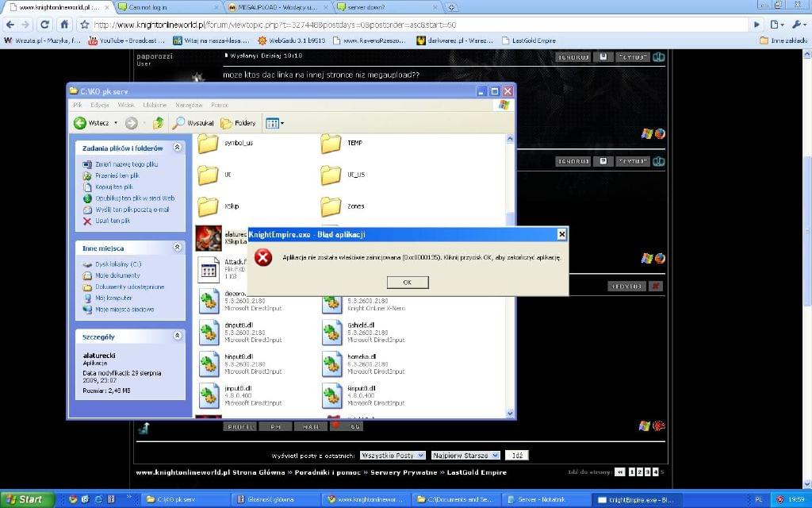Toggle the Foldery pane in Explorer
Viewport: 812px width, 508px height.
[238, 123]
